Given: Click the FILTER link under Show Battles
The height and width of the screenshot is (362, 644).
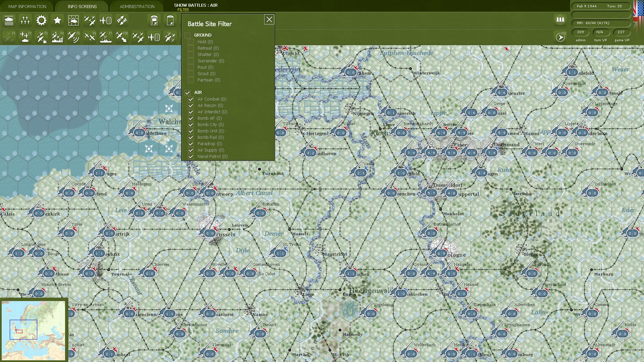Looking at the screenshot, I should (x=183, y=10).
